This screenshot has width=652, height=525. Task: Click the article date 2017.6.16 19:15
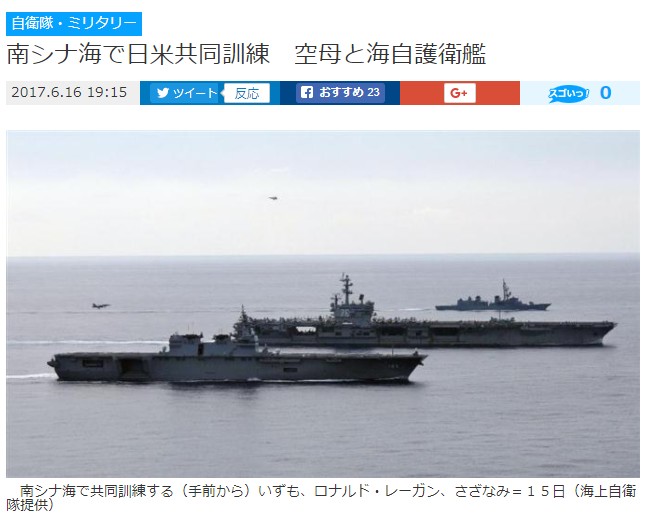point(69,92)
